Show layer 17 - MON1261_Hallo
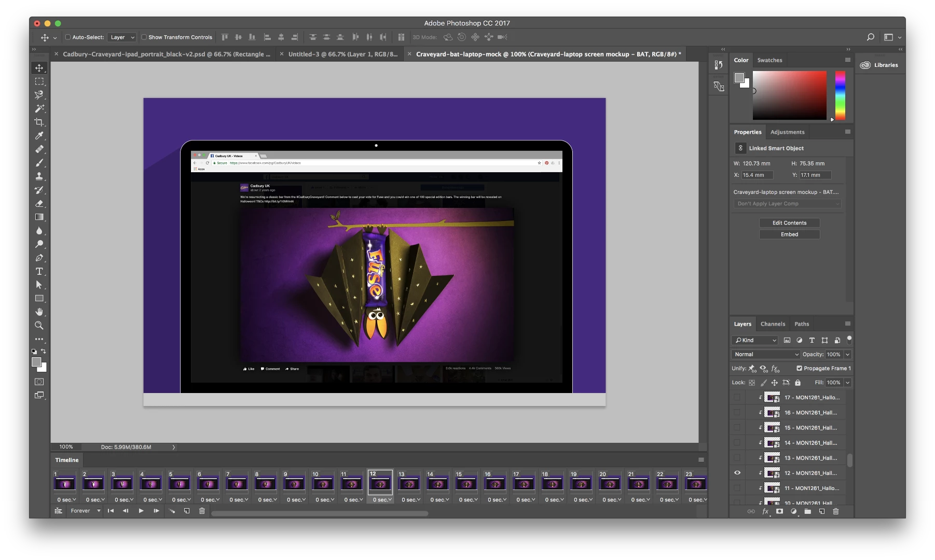Image resolution: width=935 pixels, height=560 pixels. click(737, 398)
